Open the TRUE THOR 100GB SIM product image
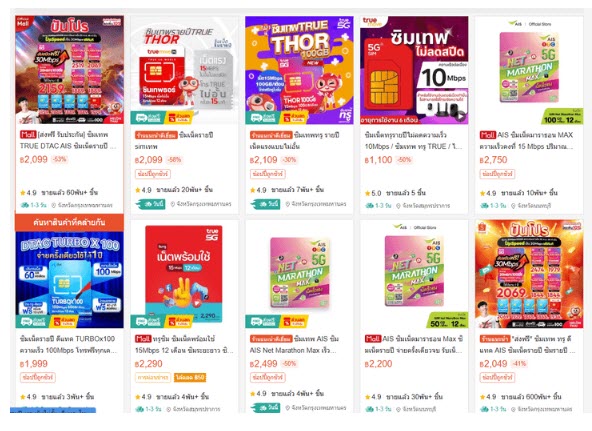This screenshot has width=592, height=431. pos(299,70)
